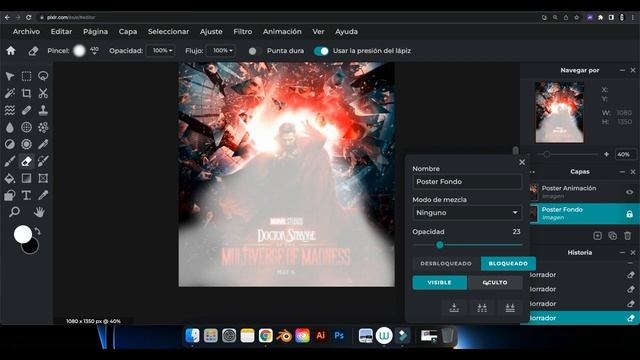Select the Pen tool
The height and width of the screenshot is (360, 640).
[43, 144]
